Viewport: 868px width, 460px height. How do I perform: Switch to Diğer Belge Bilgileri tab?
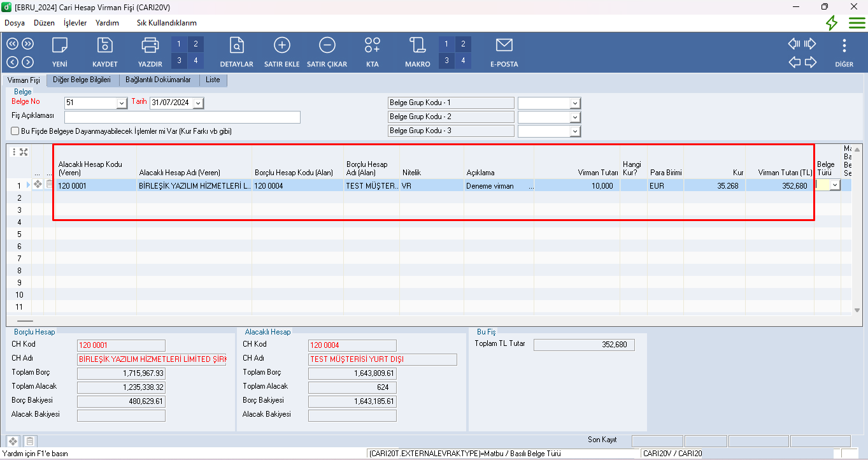click(x=82, y=80)
